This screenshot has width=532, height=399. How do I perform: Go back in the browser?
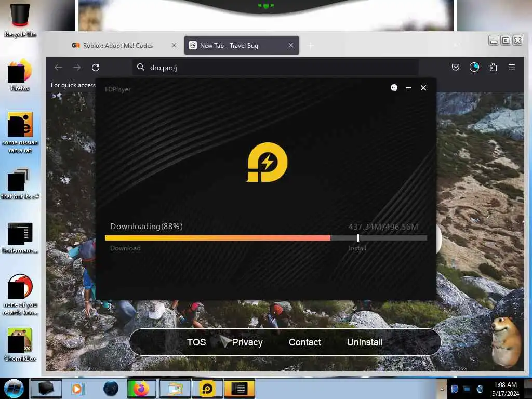tap(58, 68)
